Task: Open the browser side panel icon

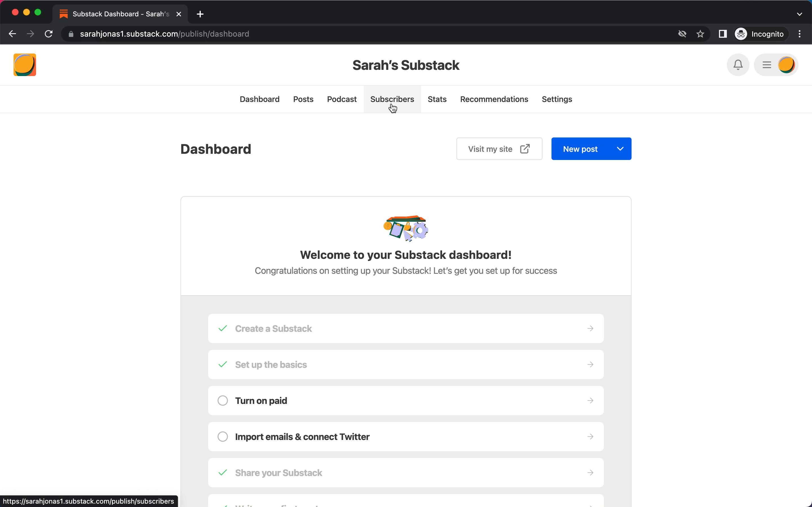Action: click(722, 34)
